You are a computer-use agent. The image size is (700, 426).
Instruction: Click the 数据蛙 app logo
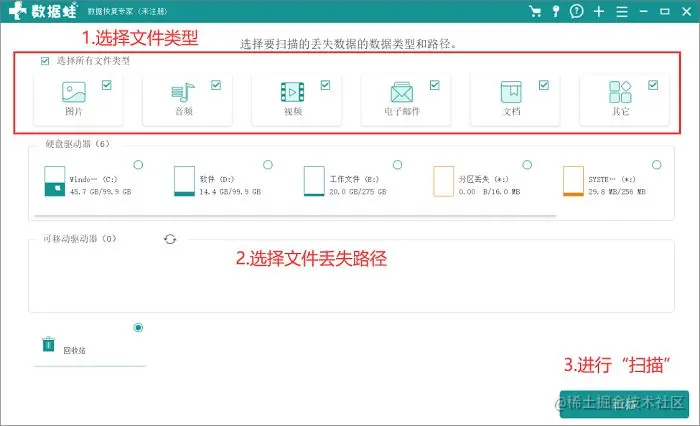pos(43,11)
